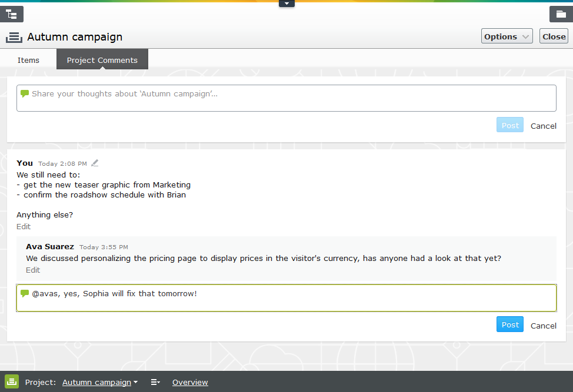Focus the 'Share your thoughts' comment field
The image size is (573, 392).
(288, 98)
